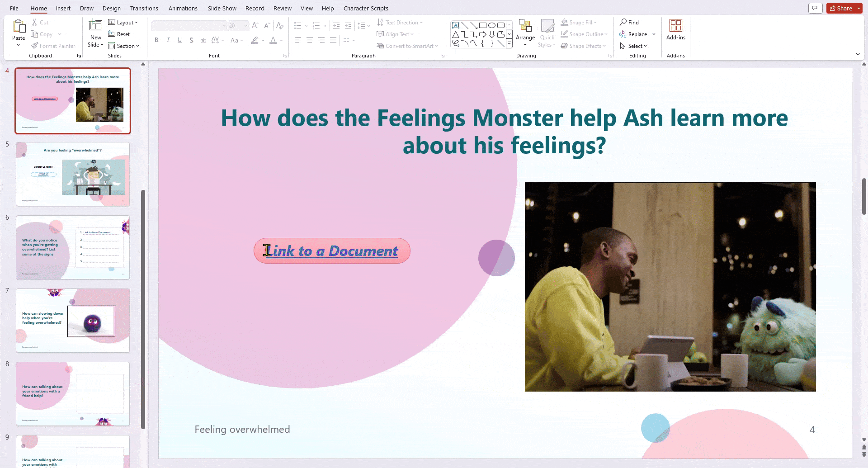Image resolution: width=868 pixels, height=468 pixels.
Task: Click the Link to a Document hyperlink
Action: coord(331,251)
